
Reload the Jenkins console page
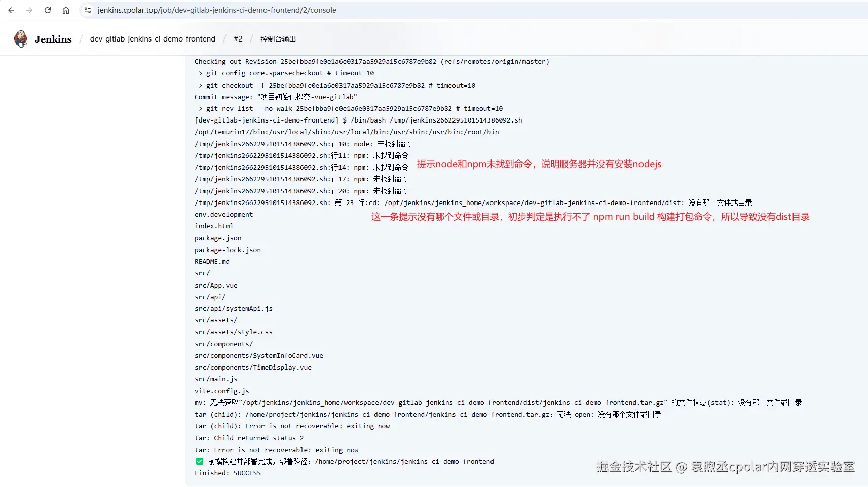48,10
